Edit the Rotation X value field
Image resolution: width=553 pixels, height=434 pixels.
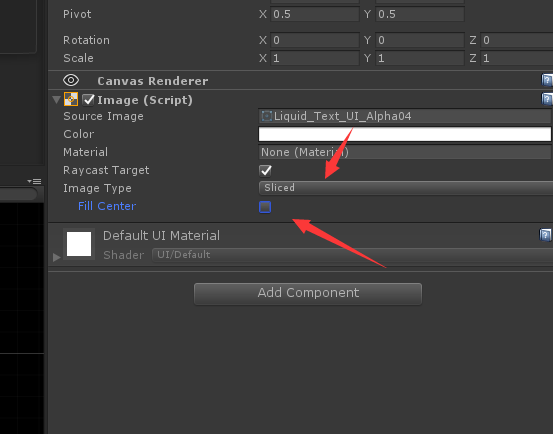315,40
